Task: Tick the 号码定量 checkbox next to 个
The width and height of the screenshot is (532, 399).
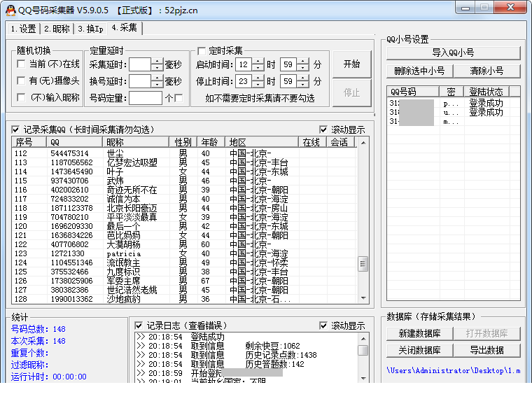Action: 178,98
